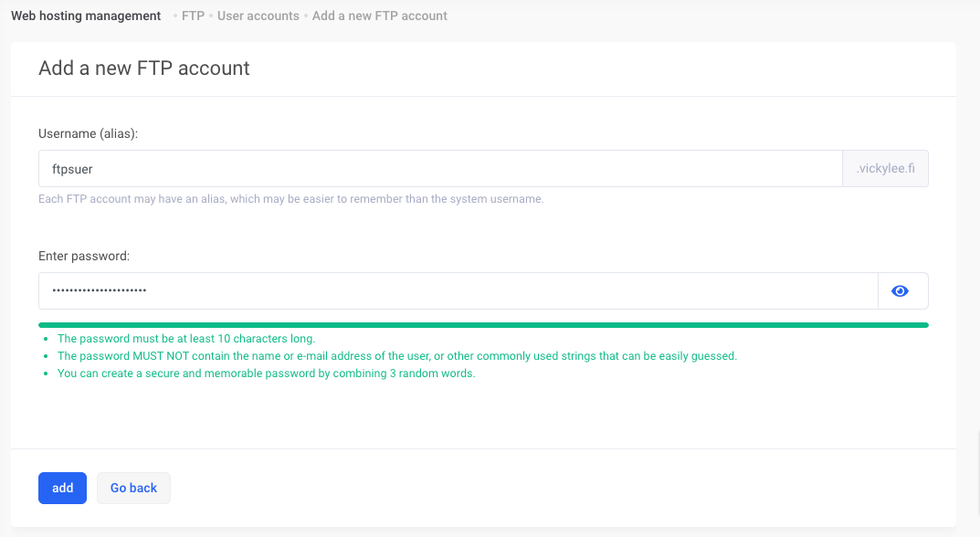
Task: Click the MUST NOT contain name rule
Action: point(396,356)
